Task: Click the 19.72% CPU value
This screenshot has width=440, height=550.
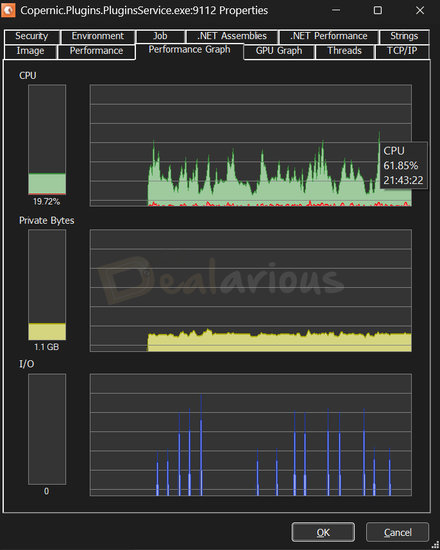Action: point(47,202)
